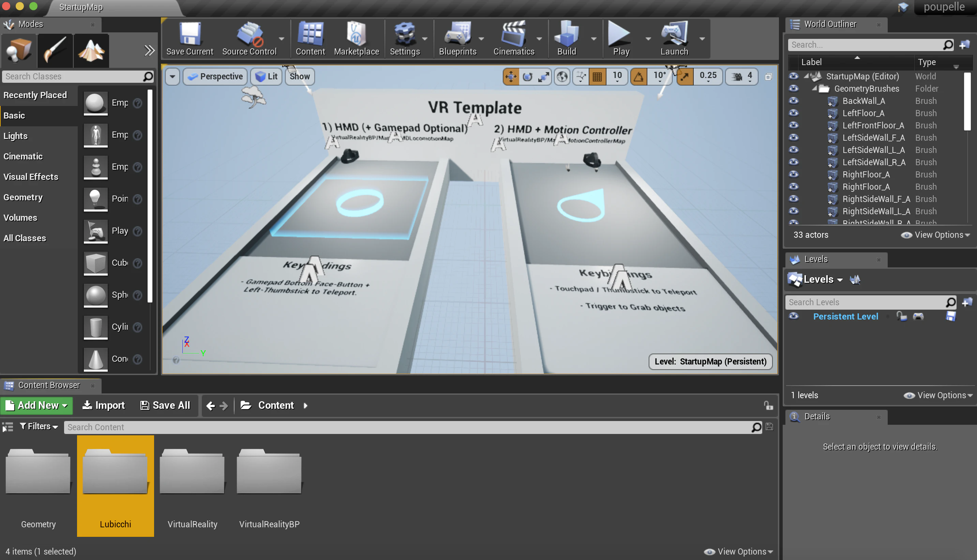Select the Lights category in Modes
This screenshot has width=977, height=560.
(x=15, y=136)
